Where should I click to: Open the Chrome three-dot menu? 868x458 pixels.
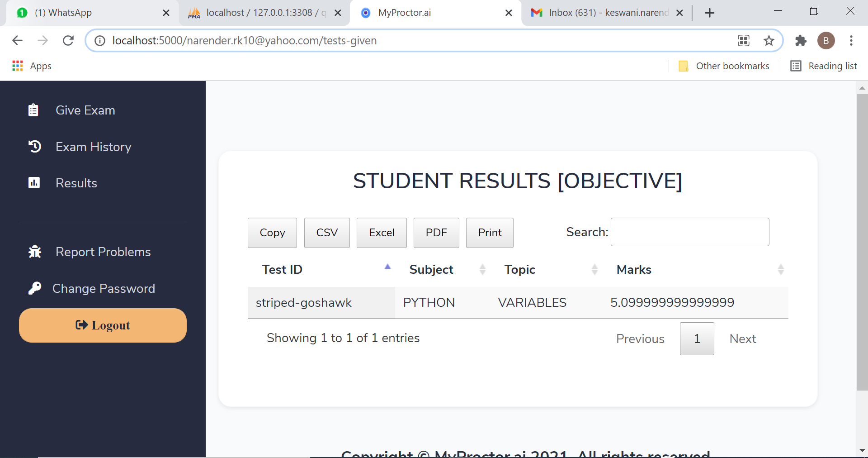(851, 41)
